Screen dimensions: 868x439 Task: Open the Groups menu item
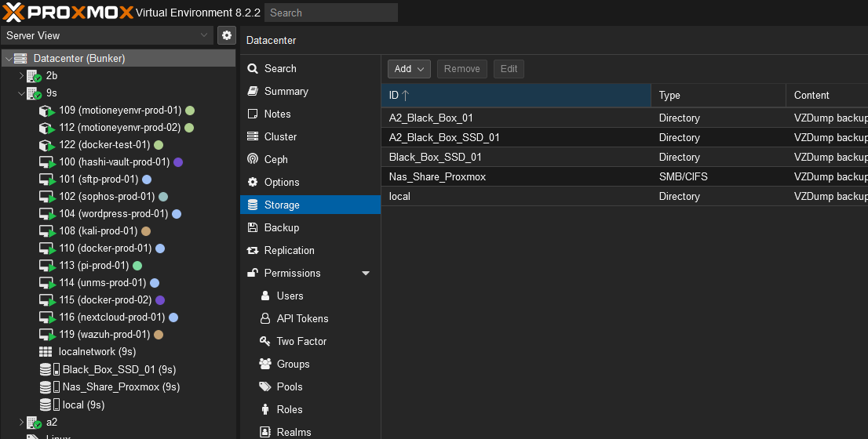pos(311,364)
